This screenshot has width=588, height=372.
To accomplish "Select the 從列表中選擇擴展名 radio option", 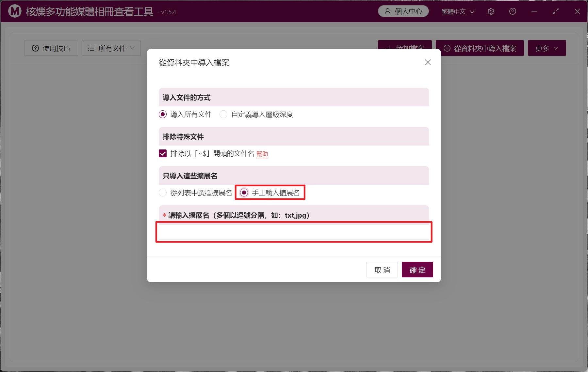I will click(x=195, y=193).
